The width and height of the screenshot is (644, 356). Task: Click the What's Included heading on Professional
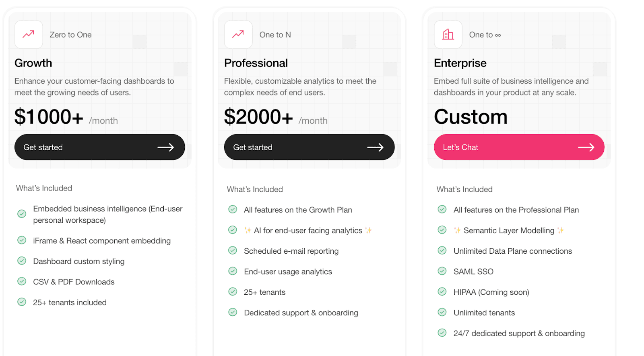(x=255, y=189)
